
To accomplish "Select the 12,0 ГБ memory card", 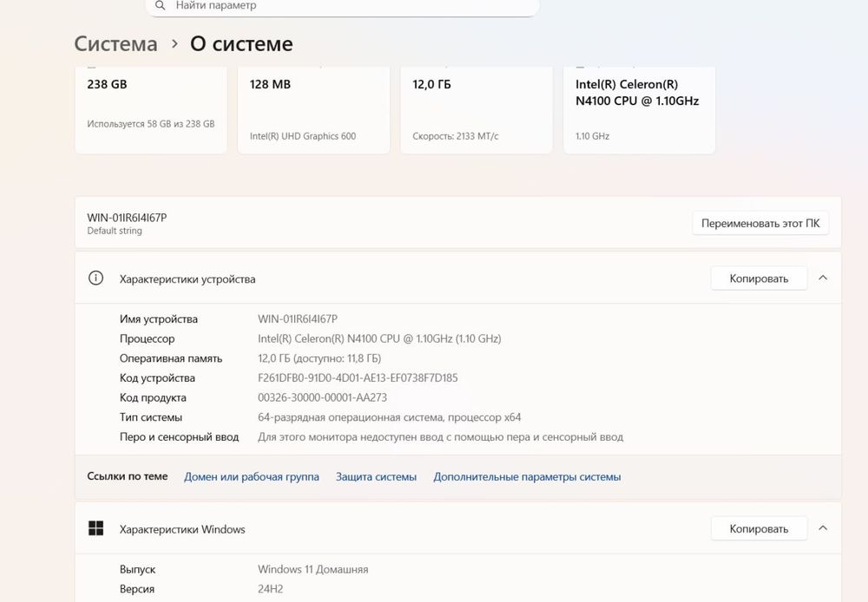I will (x=476, y=108).
